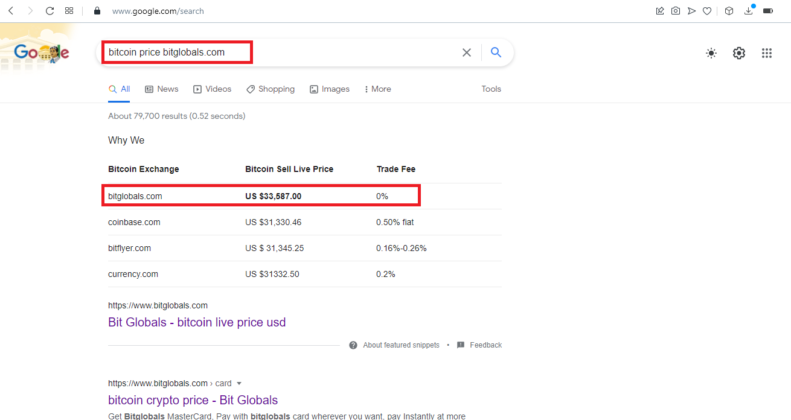Click the bitflyer.com table row
This screenshot has width=791, height=420.
305,248
